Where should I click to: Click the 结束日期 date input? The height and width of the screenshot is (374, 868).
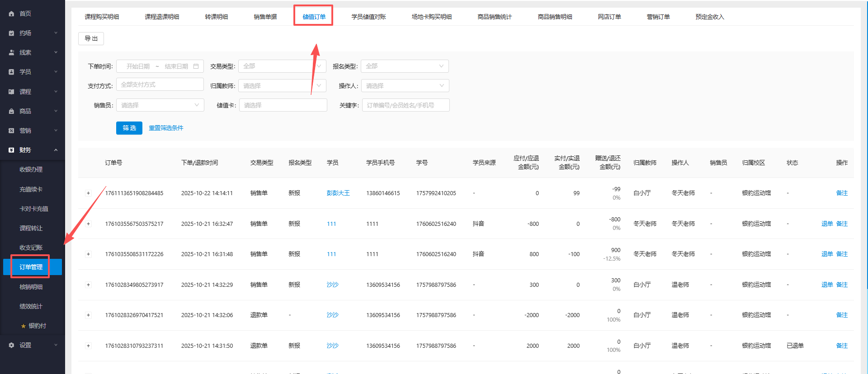[176, 66]
